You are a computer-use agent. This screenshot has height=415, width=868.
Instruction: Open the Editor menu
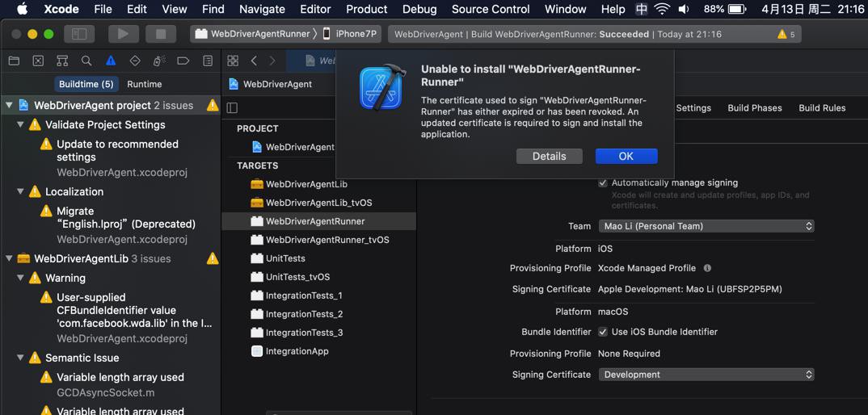click(315, 9)
